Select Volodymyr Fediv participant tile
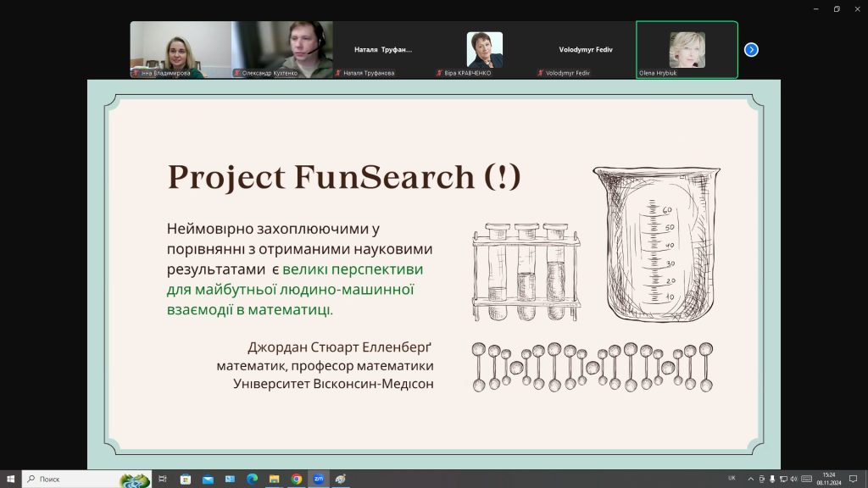The width and height of the screenshot is (868, 488). pyautogui.click(x=585, y=50)
